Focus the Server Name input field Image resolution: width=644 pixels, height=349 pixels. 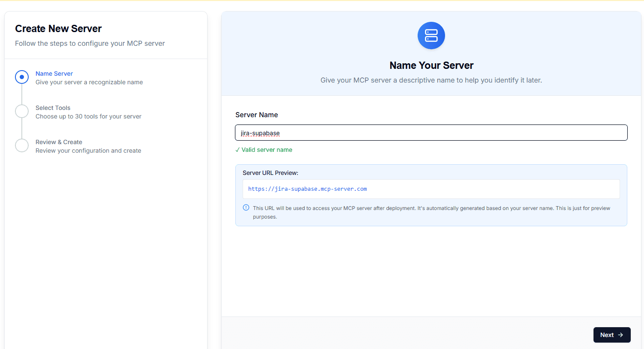[x=431, y=133]
